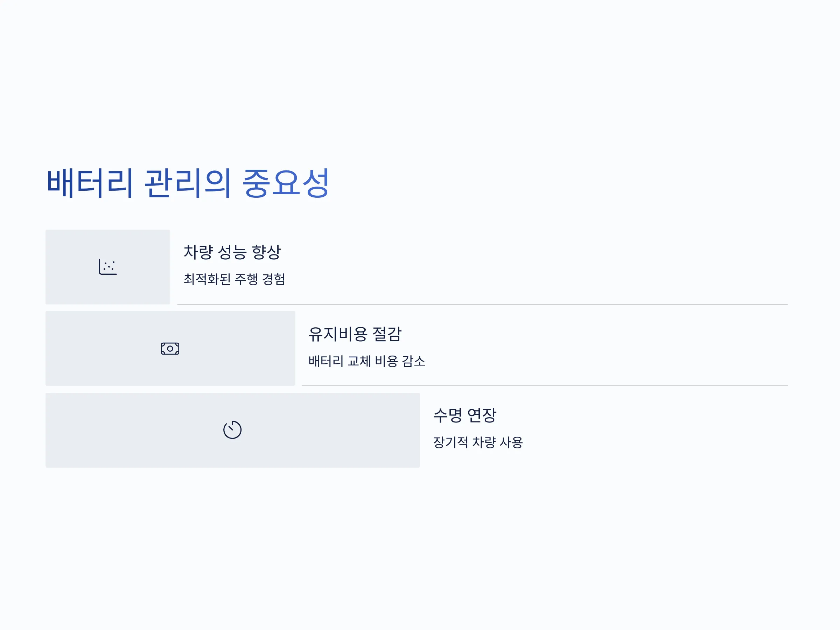This screenshot has height=630, width=840.
Task: Select the heading 유지비용 절감
Action: point(355,334)
